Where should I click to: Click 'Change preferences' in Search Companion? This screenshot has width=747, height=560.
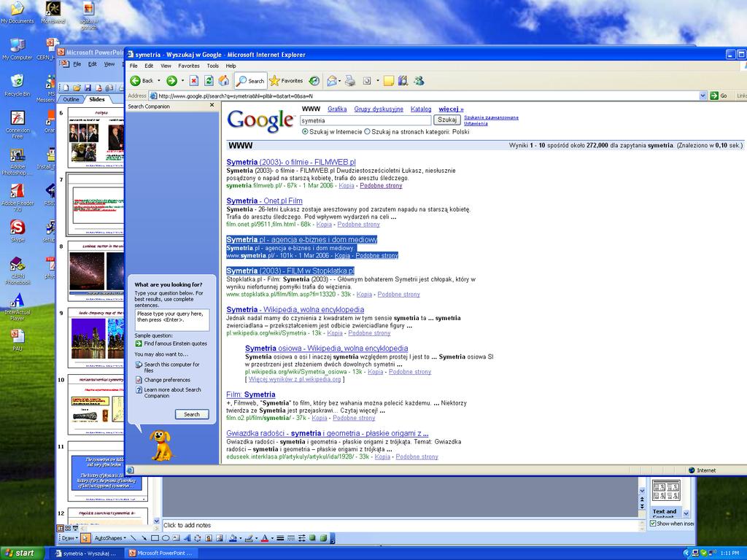point(163,380)
